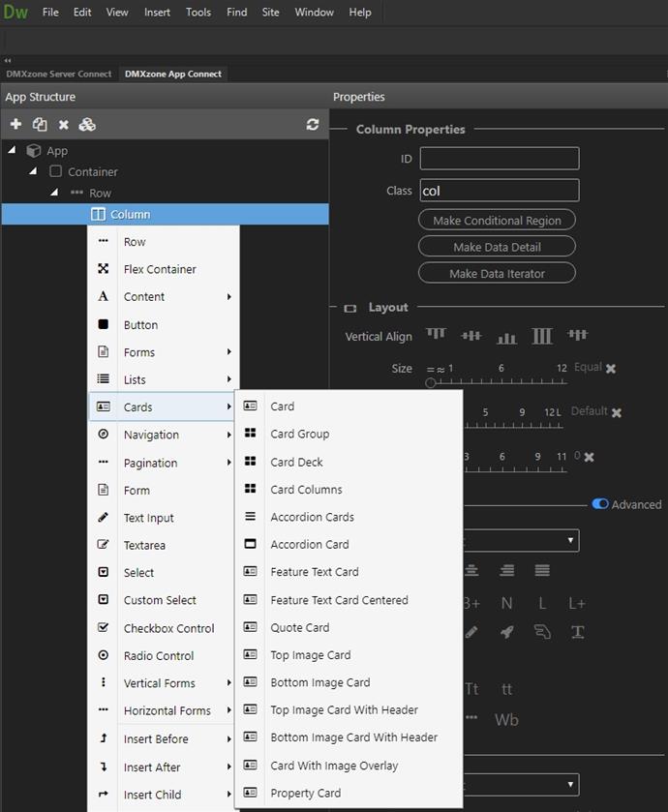Toggle the Advanced switch
668x812 pixels.
(600, 504)
